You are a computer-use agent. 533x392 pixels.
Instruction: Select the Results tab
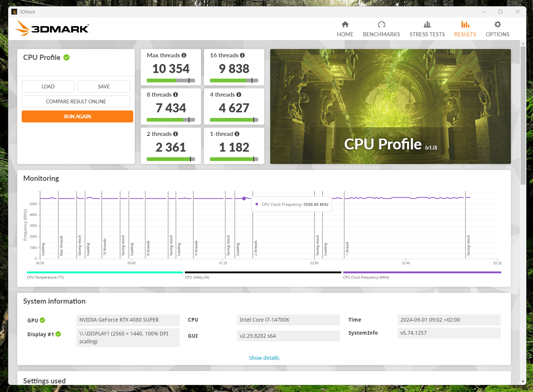[465, 29]
